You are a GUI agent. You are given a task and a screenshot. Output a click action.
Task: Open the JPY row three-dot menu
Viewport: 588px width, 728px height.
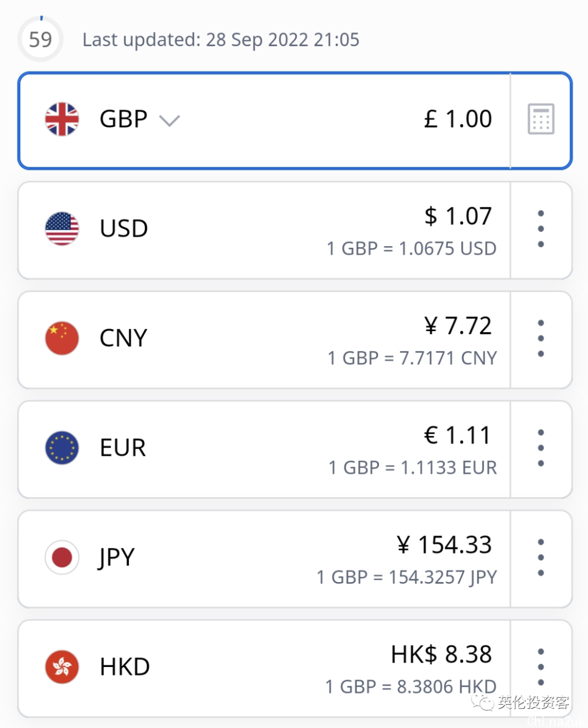541,558
